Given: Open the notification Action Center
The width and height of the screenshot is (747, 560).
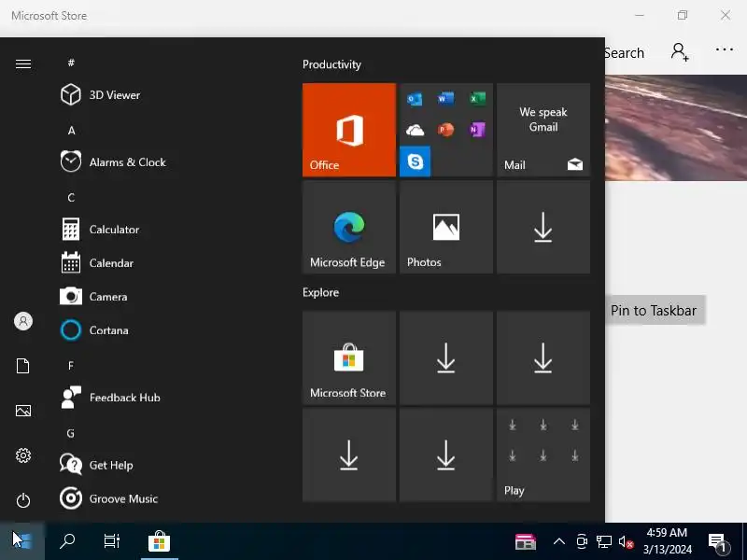Looking at the screenshot, I should pos(718,542).
